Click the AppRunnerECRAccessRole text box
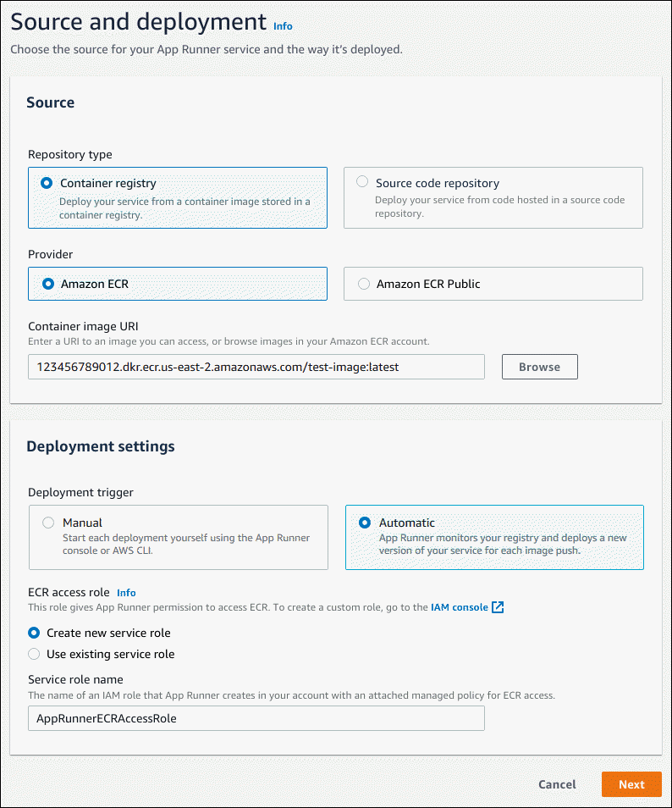This screenshot has height=808, width=672. pyautogui.click(x=256, y=718)
